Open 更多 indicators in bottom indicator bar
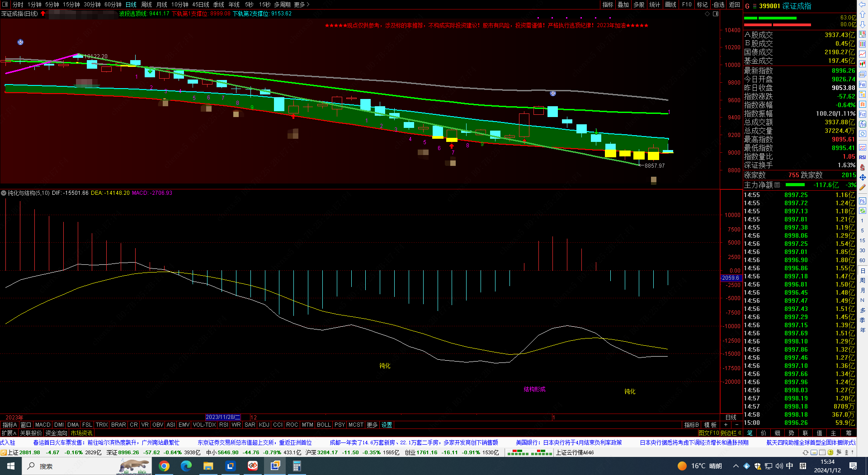 [372, 425]
